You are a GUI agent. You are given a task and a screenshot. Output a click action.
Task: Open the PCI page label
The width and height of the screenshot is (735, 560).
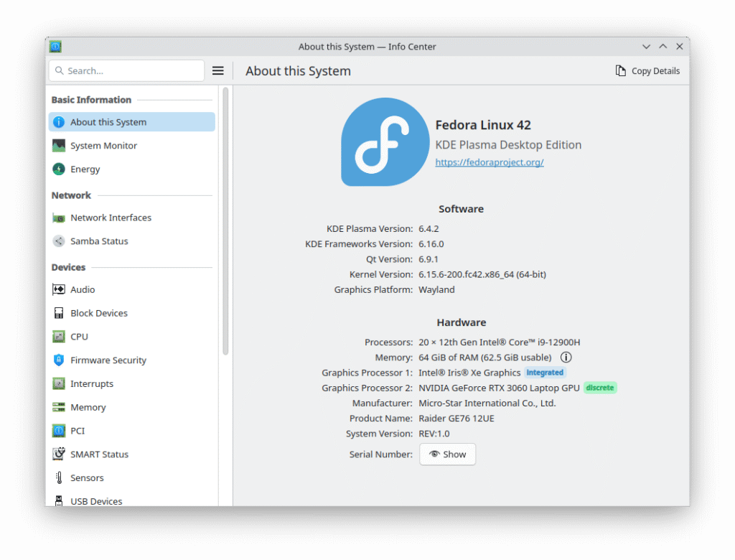point(78,431)
